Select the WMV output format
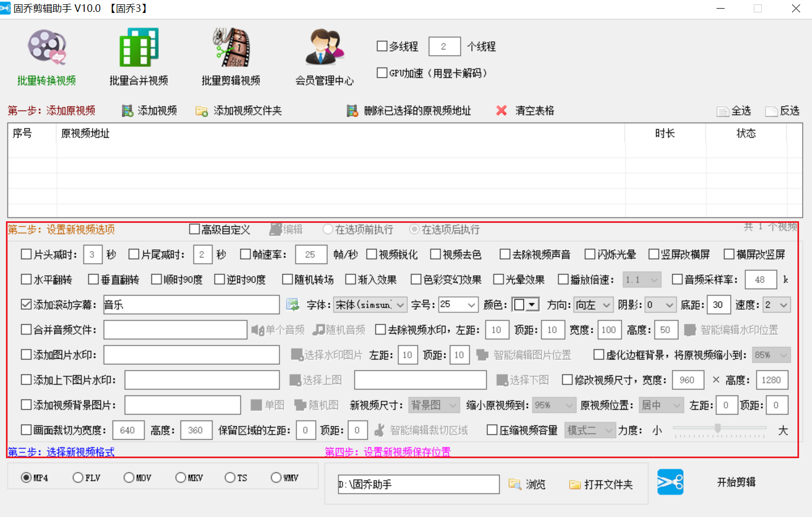 275,477
